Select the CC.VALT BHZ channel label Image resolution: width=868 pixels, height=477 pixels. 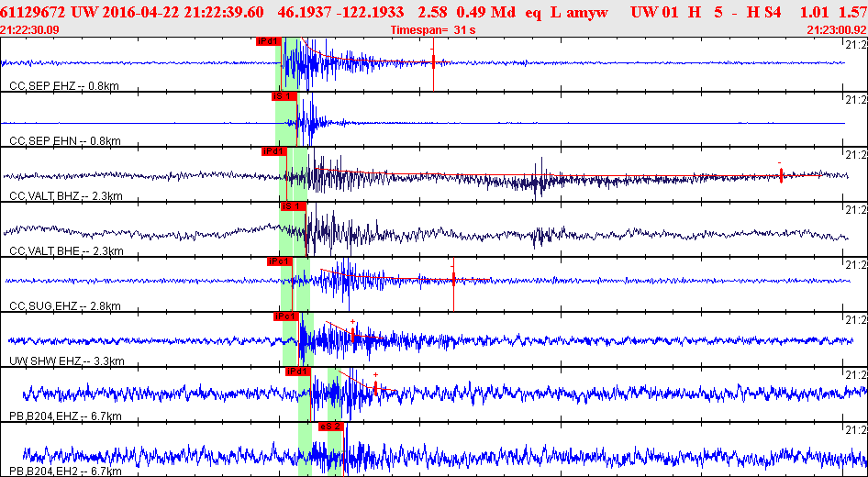pyautogui.click(x=66, y=196)
